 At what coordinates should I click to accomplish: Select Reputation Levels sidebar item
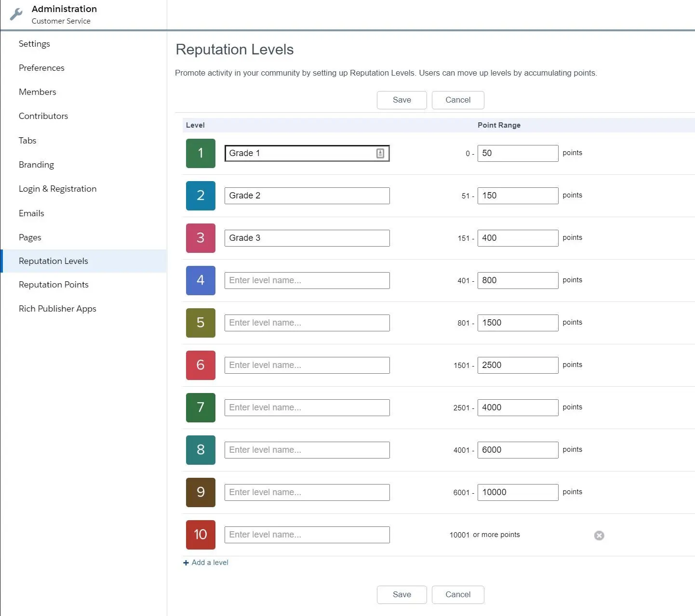pos(83,261)
